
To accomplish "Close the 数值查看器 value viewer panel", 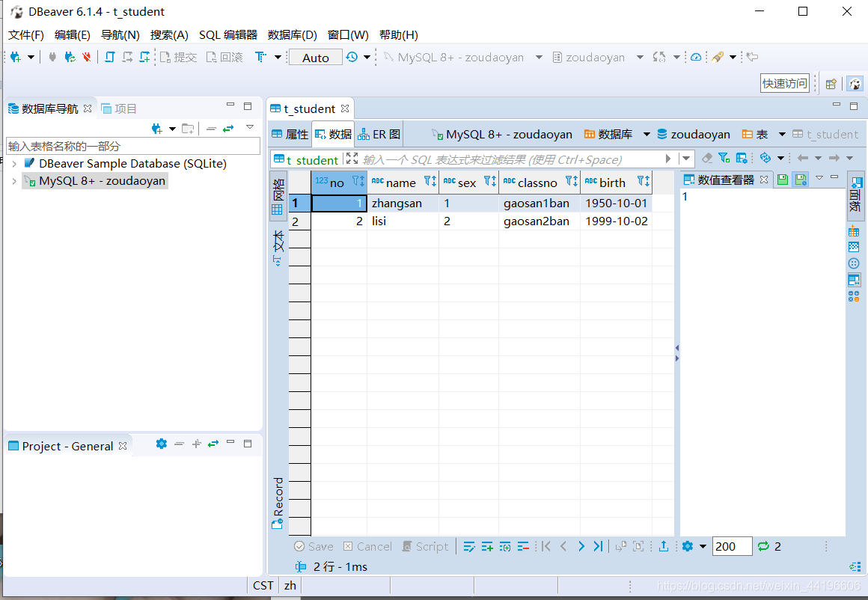I will pos(764,180).
